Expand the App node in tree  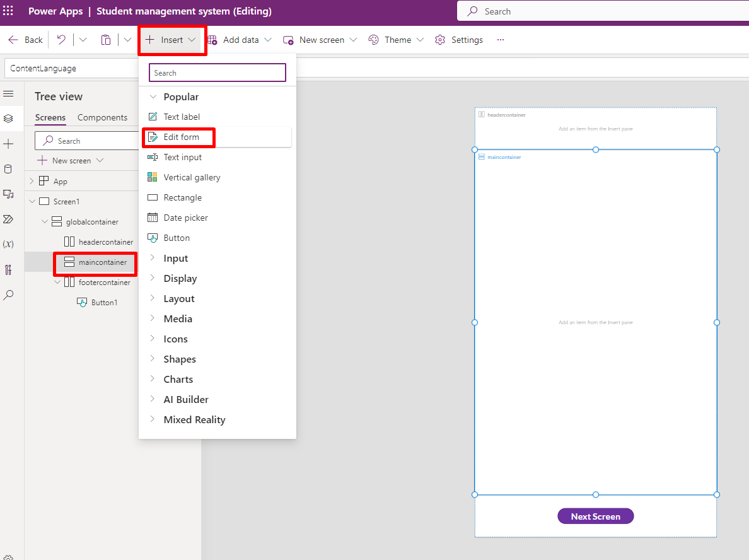pos(32,181)
